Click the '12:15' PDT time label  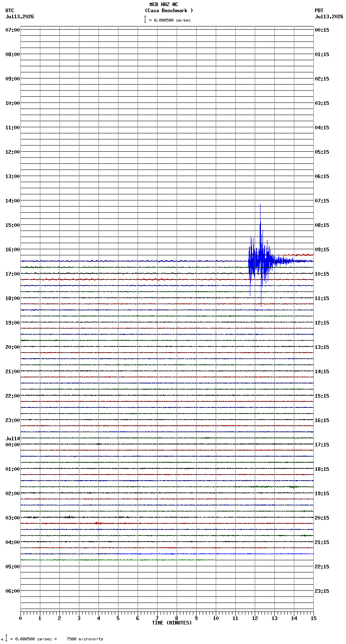pyautogui.click(x=322, y=323)
